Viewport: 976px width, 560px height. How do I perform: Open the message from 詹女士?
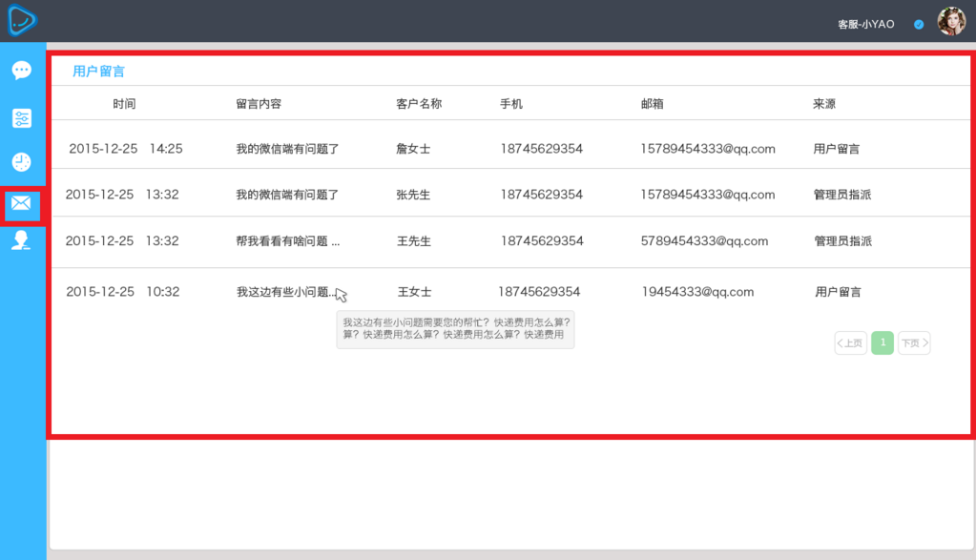point(287,149)
